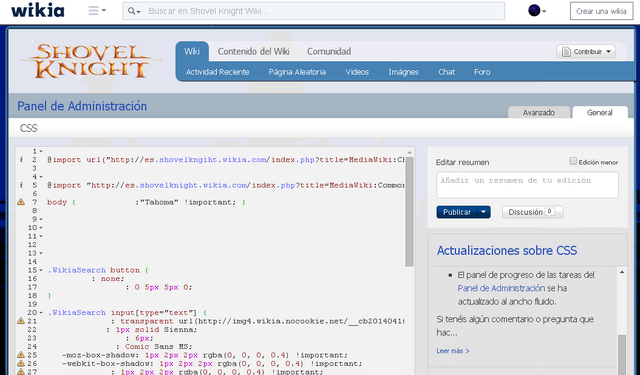
Task: Open the hamburger menu dropdown
Action: coord(97,11)
